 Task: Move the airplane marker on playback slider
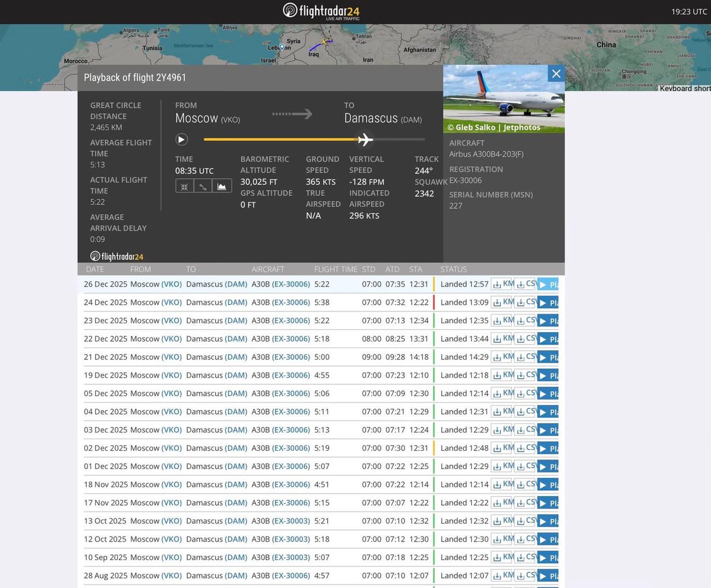click(365, 140)
